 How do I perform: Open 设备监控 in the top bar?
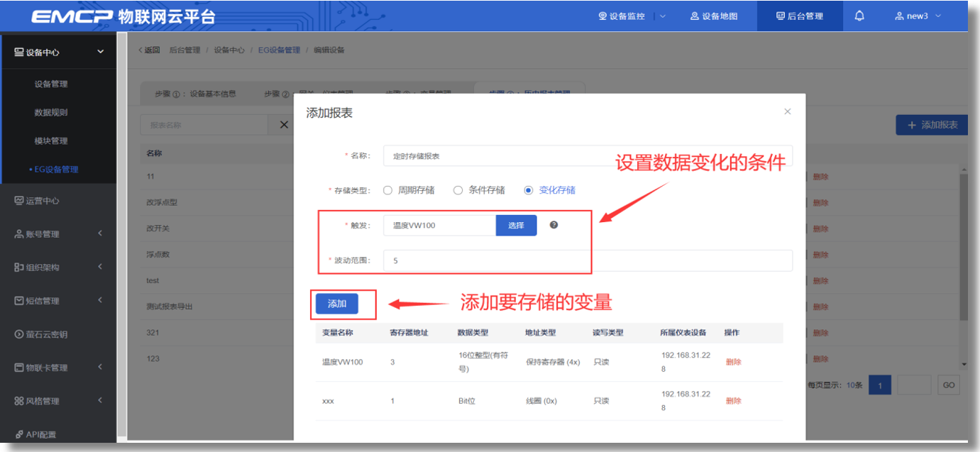point(622,16)
